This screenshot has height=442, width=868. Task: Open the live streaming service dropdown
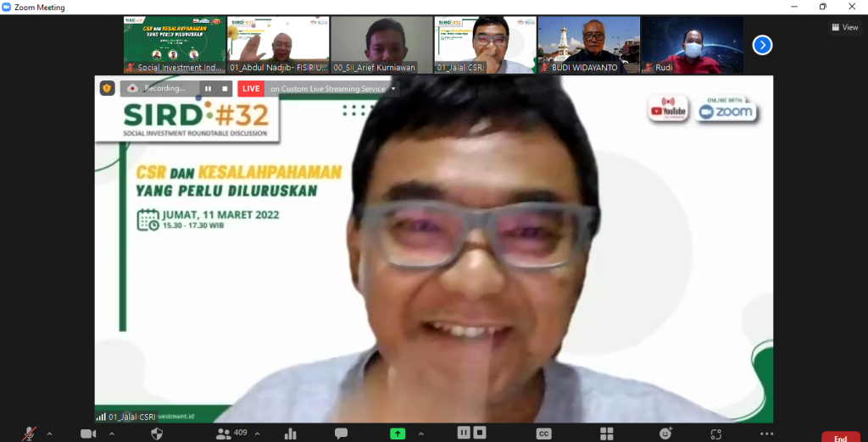pyautogui.click(x=392, y=89)
